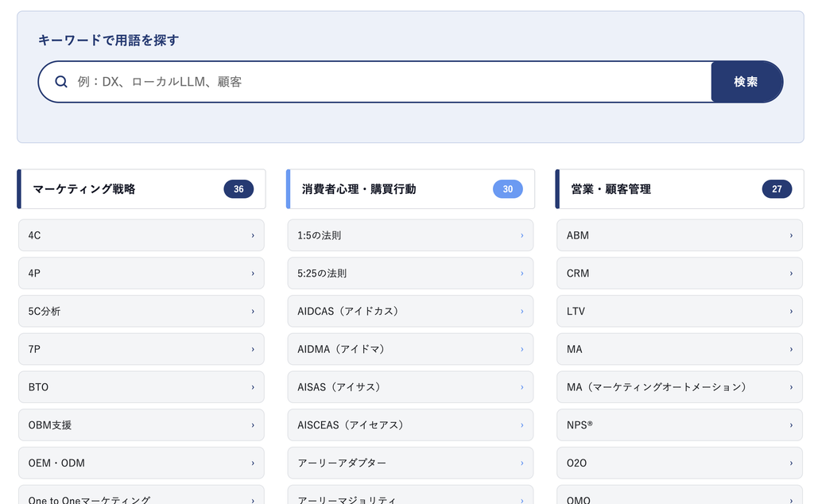
Task: Click the 27 count badge
Action: tap(777, 189)
